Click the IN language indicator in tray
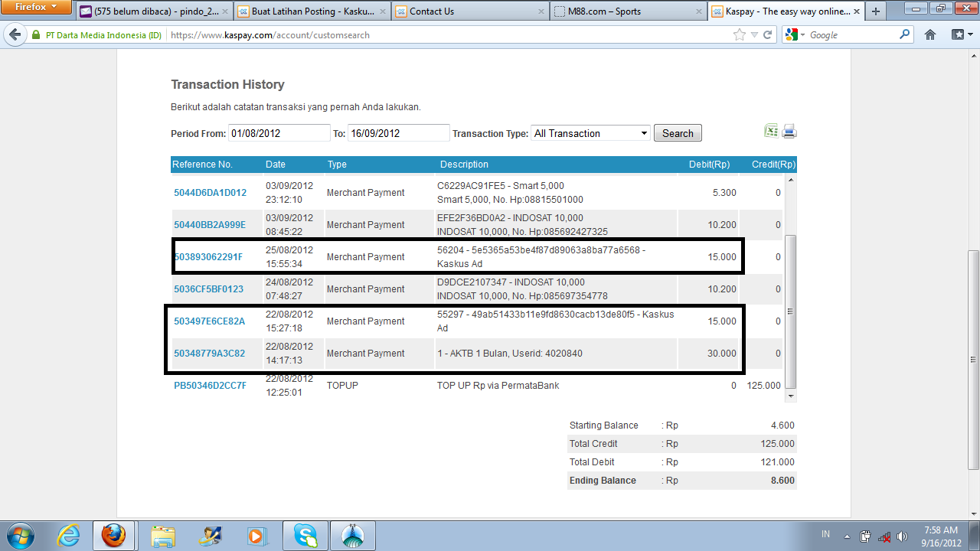 tap(825, 534)
